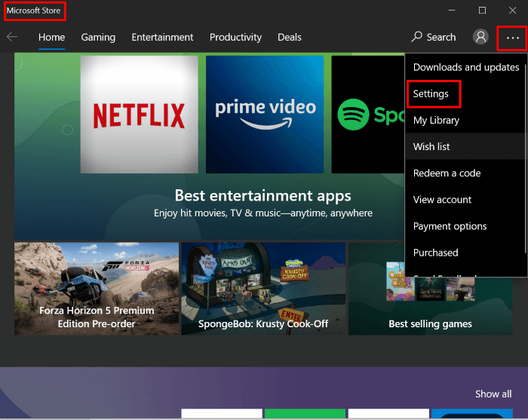Switch to the Gaming tab
The height and width of the screenshot is (420, 528).
pyautogui.click(x=98, y=38)
